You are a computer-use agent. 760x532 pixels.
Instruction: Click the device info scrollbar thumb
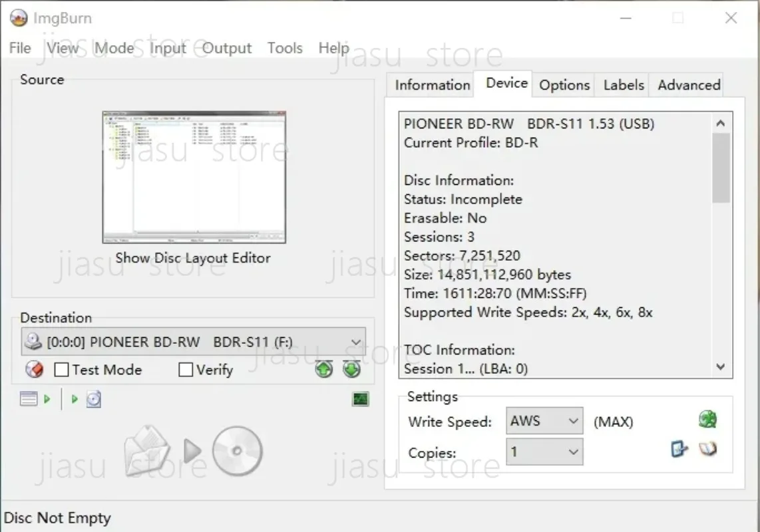[721, 168]
